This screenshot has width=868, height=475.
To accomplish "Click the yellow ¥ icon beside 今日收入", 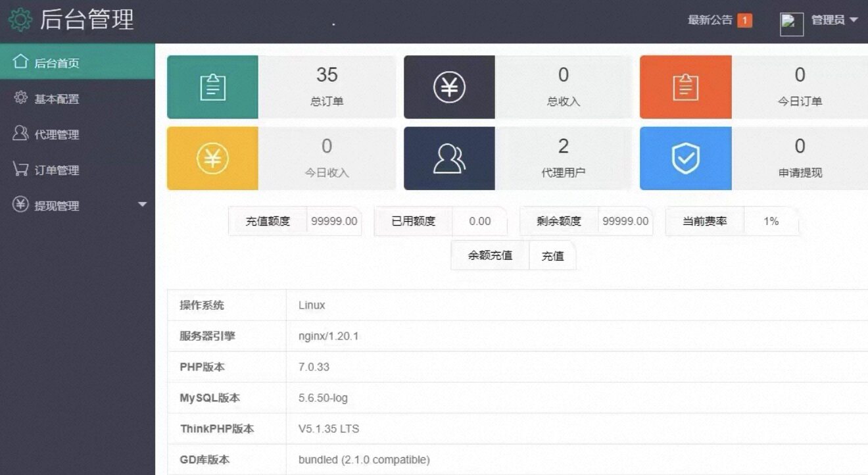I will click(x=212, y=158).
